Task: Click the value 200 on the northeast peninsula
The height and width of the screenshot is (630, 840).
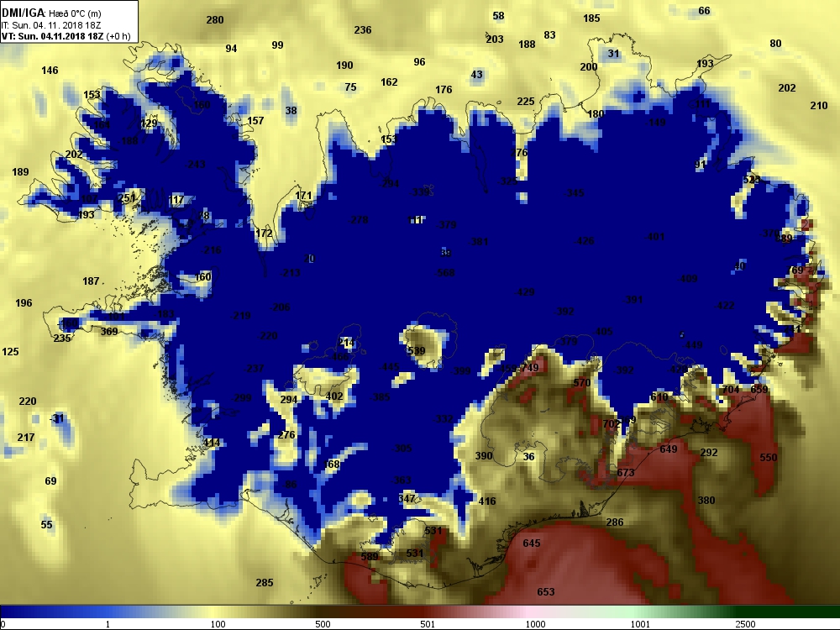Action: [589, 67]
